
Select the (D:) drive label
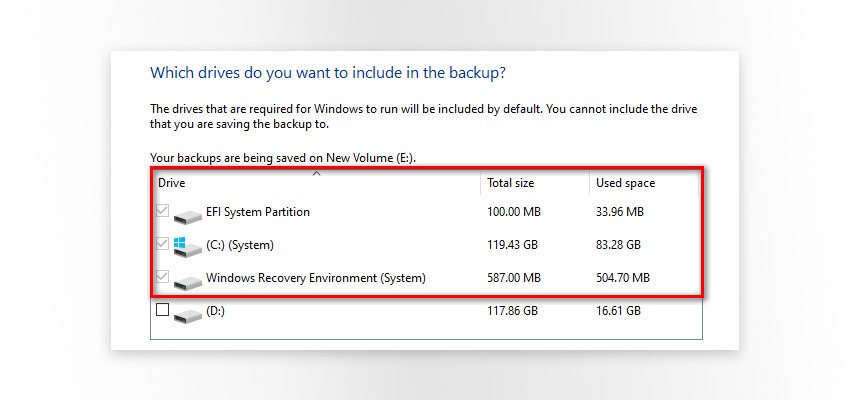tap(218, 311)
